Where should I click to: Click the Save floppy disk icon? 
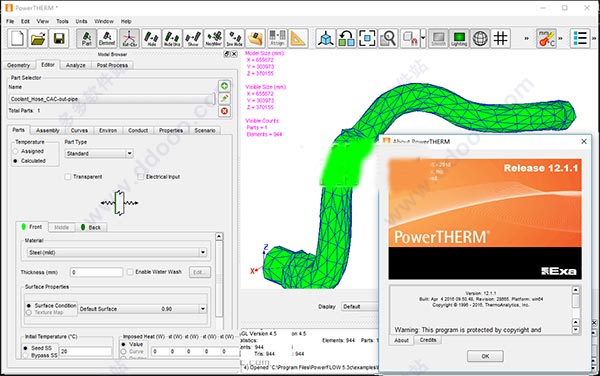tap(59, 39)
